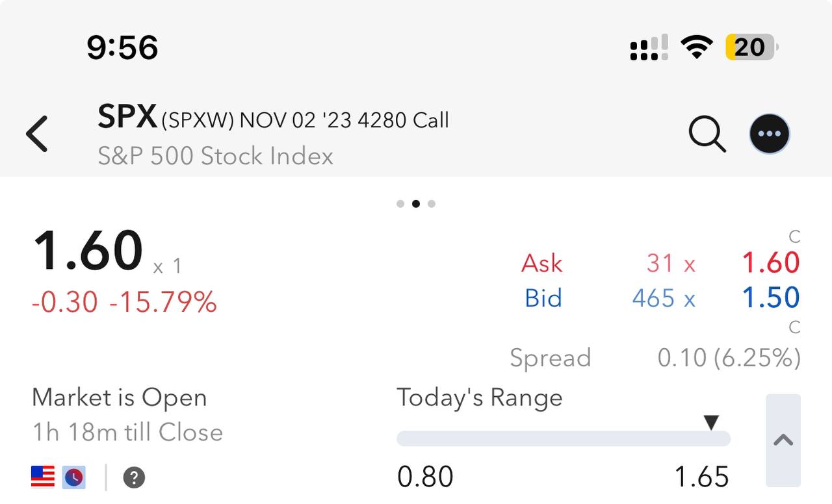Image resolution: width=832 pixels, height=504 pixels.
Task: Tap the Bid price 1.50
Action: [x=771, y=298]
